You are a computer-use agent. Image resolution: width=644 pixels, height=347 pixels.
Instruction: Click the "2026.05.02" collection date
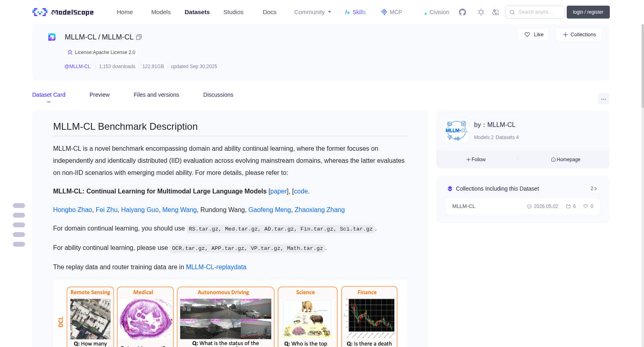point(546,206)
